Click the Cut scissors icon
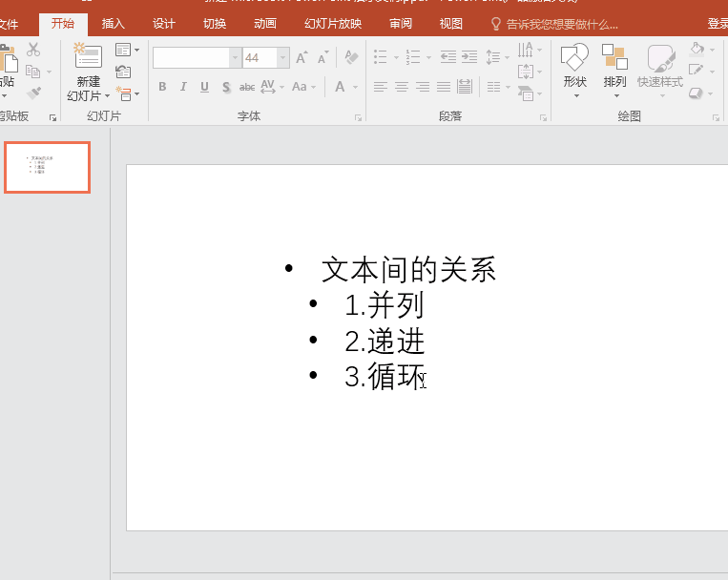Image resolution: width=728 pixels, height=580 pixels. point(33,50)
